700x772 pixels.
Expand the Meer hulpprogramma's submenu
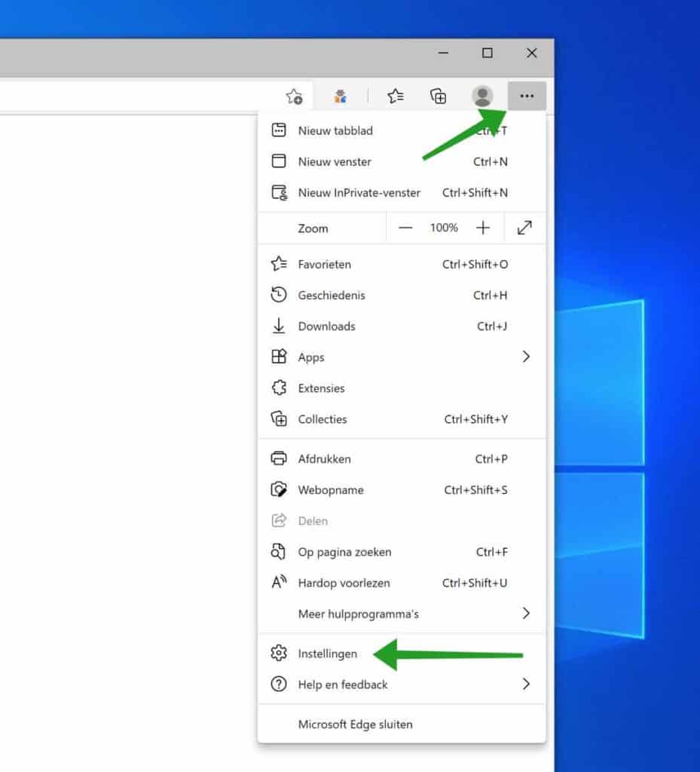pos(526,613)
